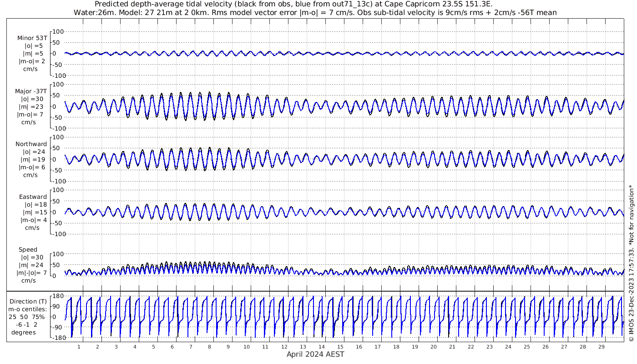Viewport: 637px width, 364px height.
Task: Click '|o| =5' in the Minor panel
Action: point(34,46)
